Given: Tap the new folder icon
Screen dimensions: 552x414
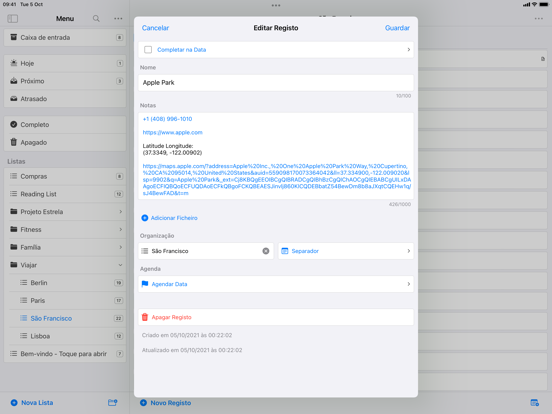Looking at the screenshot, I should click(113, 403).
